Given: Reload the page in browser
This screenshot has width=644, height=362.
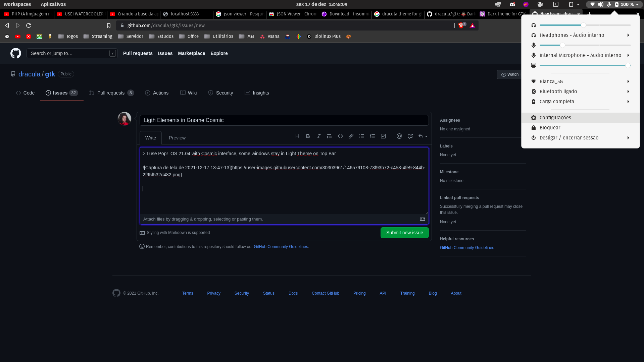Looking at the screenshot, I should click(x=29, y=25).
